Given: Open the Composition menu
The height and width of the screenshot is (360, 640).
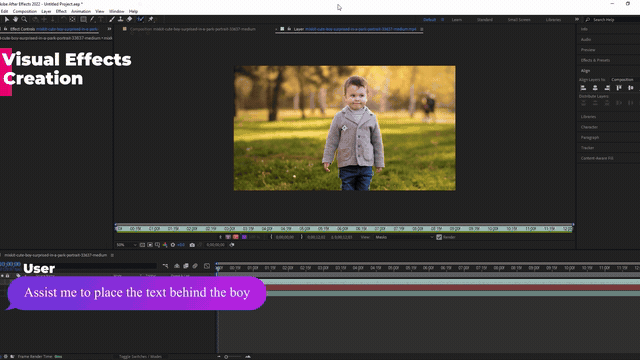Looking at the screenshot, I should pyautogui.click(x=25, y=11).
